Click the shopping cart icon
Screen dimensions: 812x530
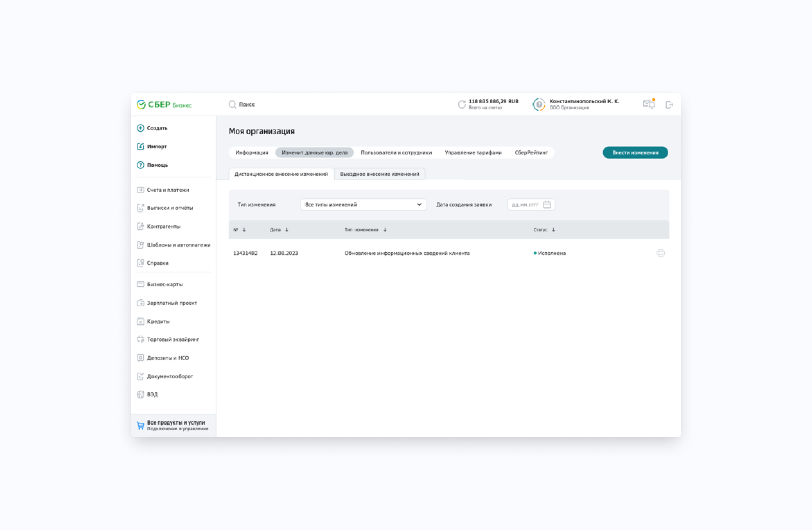tap(140, 426)
